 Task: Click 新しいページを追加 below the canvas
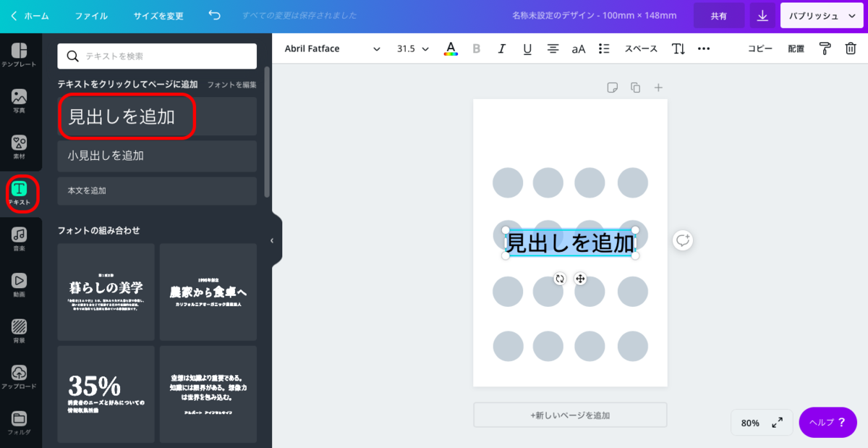569,414
